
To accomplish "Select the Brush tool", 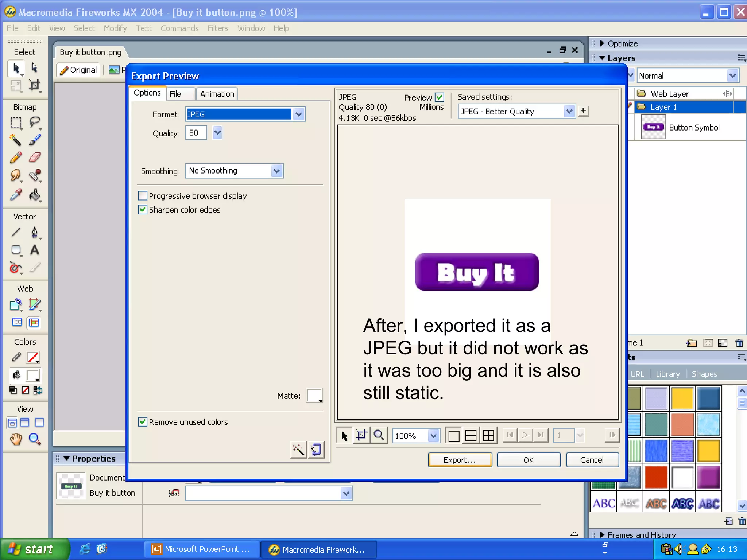I will coord(34,140).
